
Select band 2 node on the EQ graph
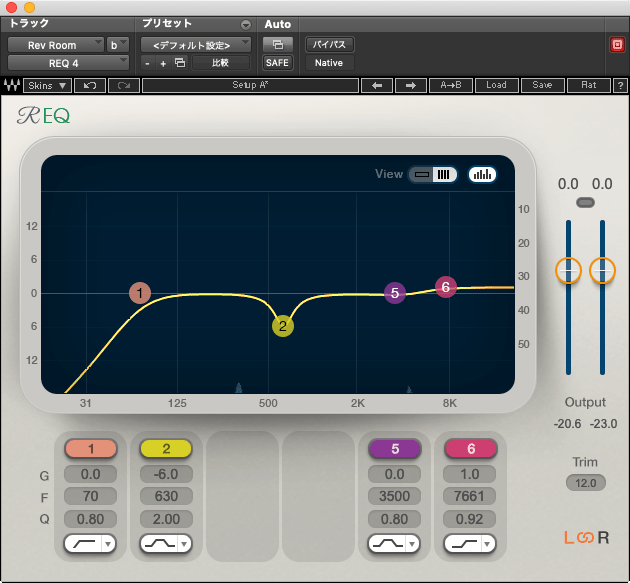click(283, 326)
